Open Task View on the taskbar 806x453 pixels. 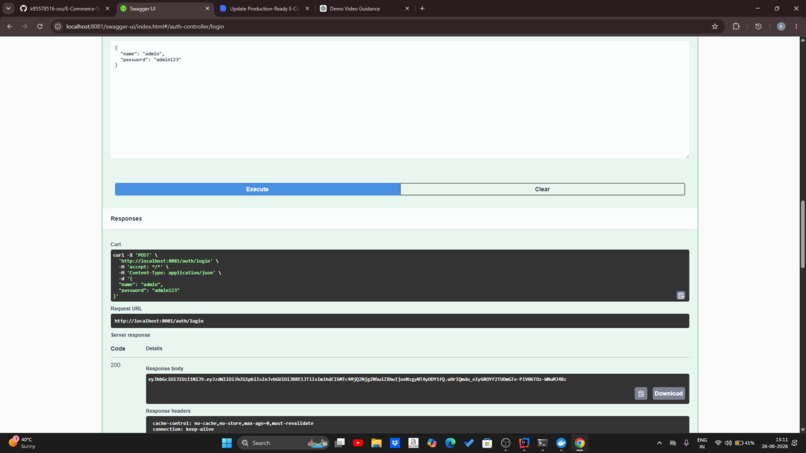340,443
